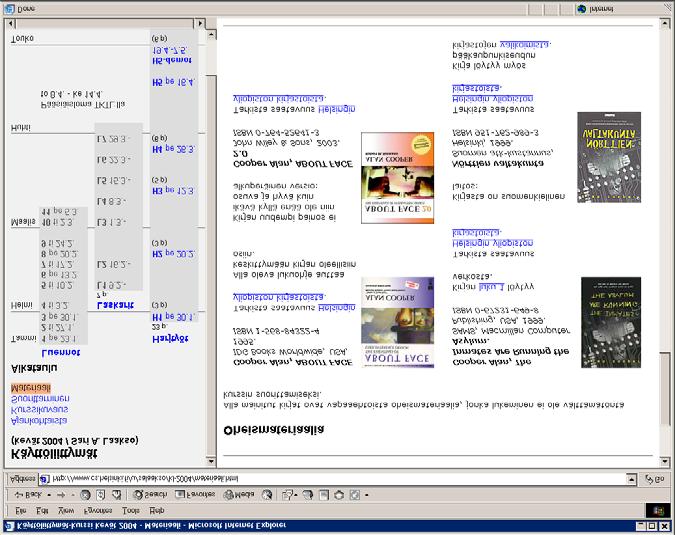This screenshot has width=675, height=535.
Task: Click the Home page icon
Action: coord(116,495)
